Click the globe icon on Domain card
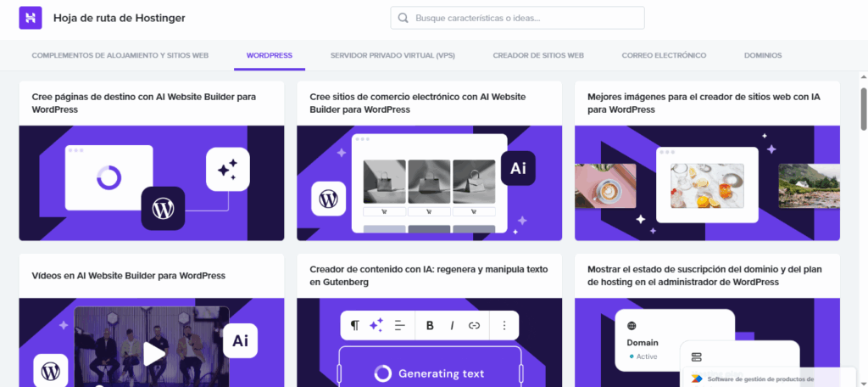868x387 pixels. [x=632, y=326]
